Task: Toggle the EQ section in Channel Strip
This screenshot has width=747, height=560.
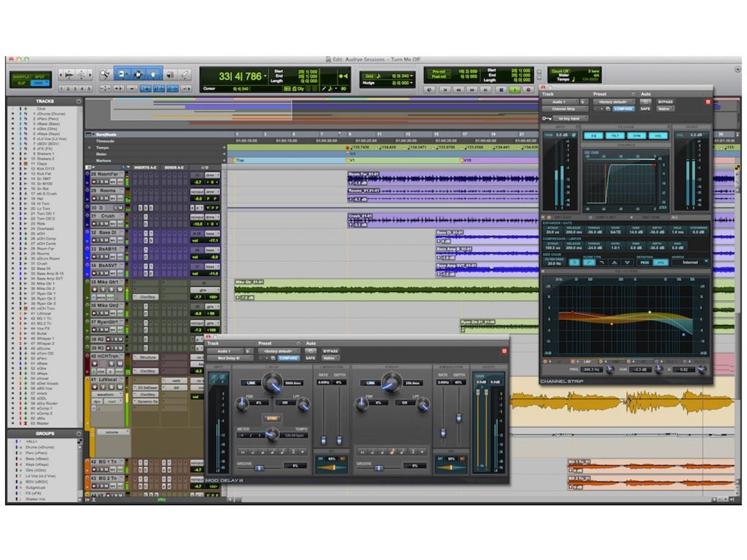Action: tap(594, 135)
